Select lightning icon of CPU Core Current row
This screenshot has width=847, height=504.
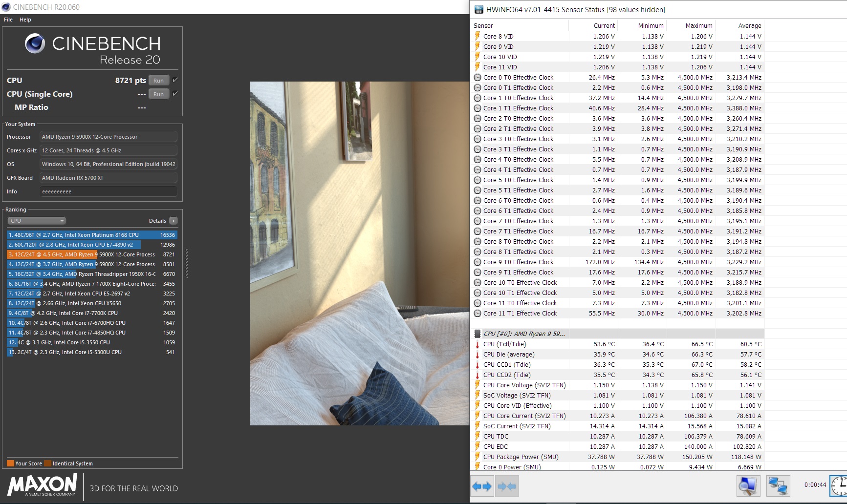(x=478, y=416)
